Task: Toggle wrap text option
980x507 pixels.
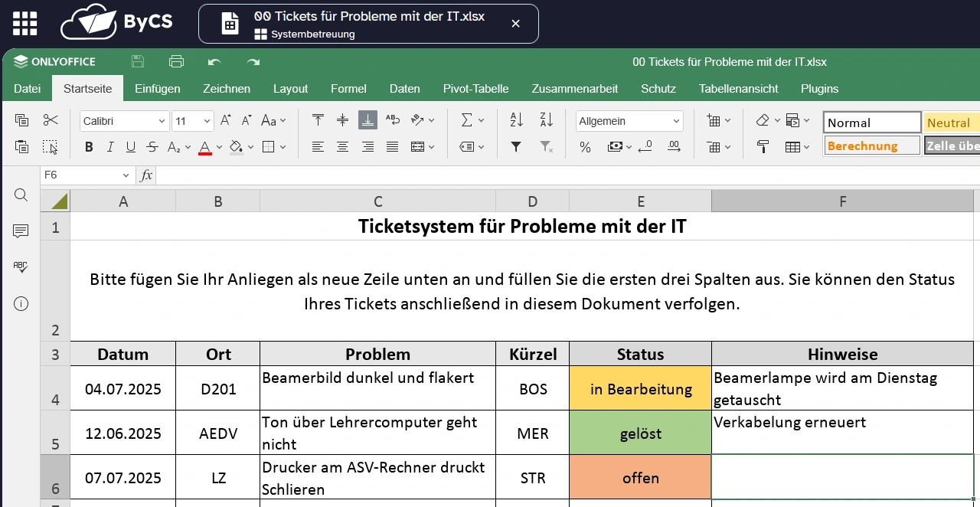Action: coord(393,120)
